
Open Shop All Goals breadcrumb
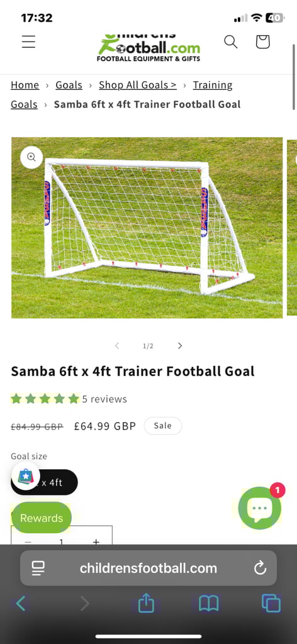(x=138, y=85)
